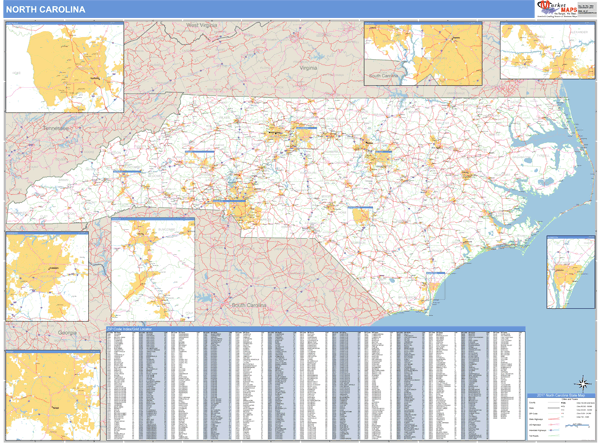This screenshot has height=443, width=600.
Task: Click the blue label bar near Asheville
Action: tap(127, 171)
